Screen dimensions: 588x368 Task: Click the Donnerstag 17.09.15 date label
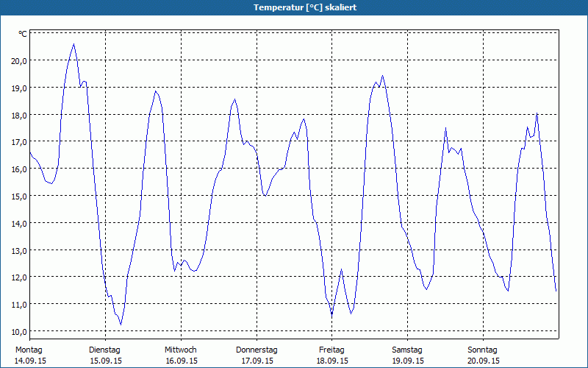257,355
